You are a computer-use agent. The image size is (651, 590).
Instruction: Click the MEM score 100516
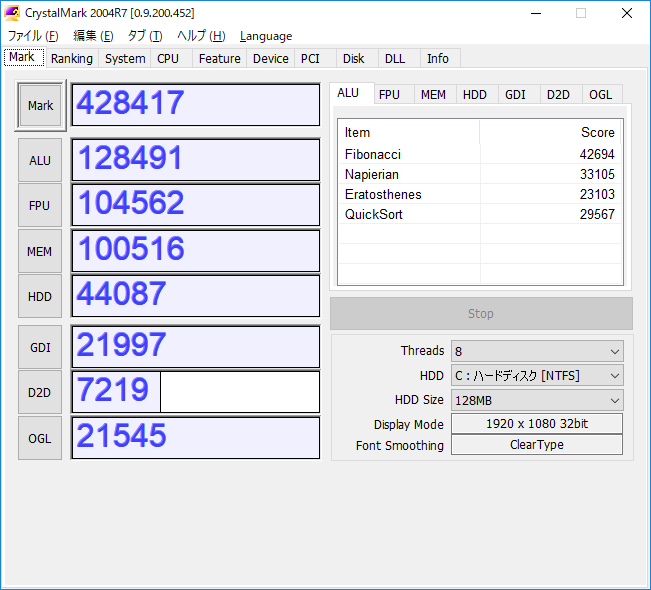(x=196, y=251)
